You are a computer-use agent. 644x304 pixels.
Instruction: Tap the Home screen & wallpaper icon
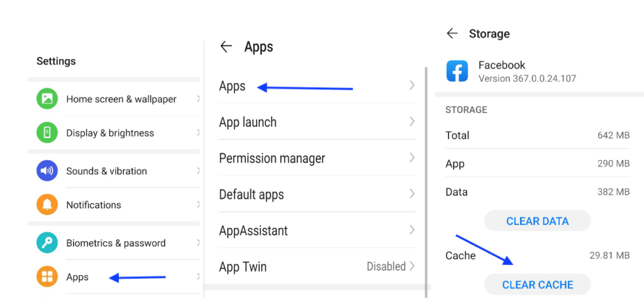47,99
